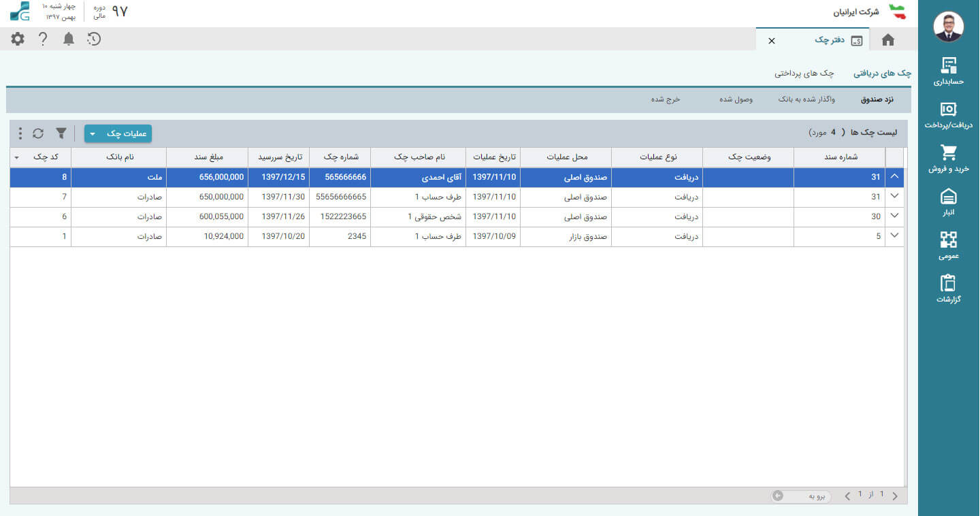
Task: Click cheque number 1522223665
Action: (342, 216)
